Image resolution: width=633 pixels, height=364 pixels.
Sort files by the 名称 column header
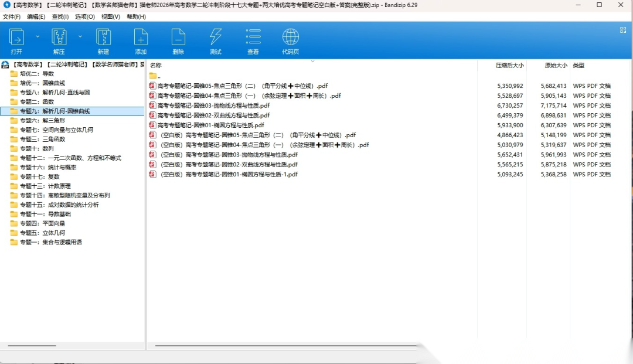pyautogui.click(x=156, y=65)
